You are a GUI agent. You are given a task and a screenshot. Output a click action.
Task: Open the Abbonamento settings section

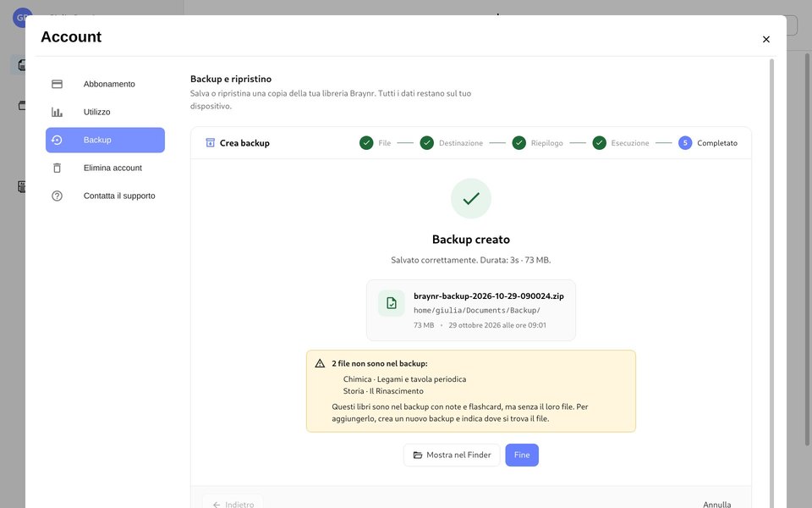tap(105, 84)
